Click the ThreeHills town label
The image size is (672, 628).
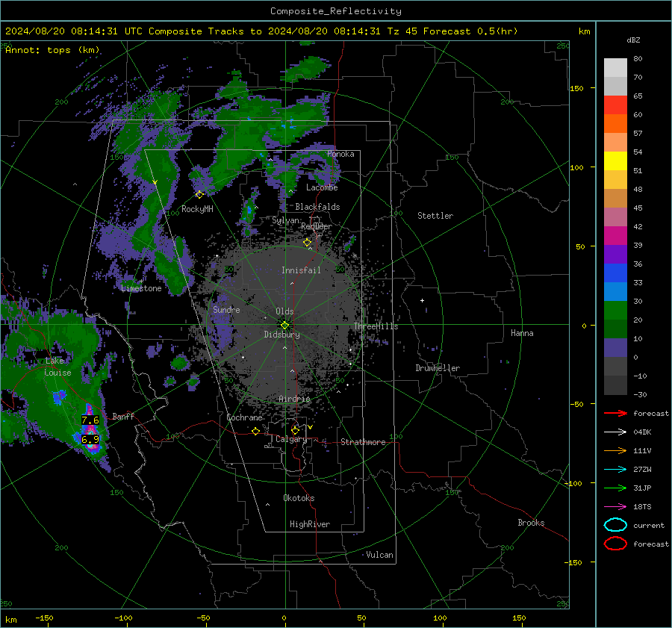(376, 326)
